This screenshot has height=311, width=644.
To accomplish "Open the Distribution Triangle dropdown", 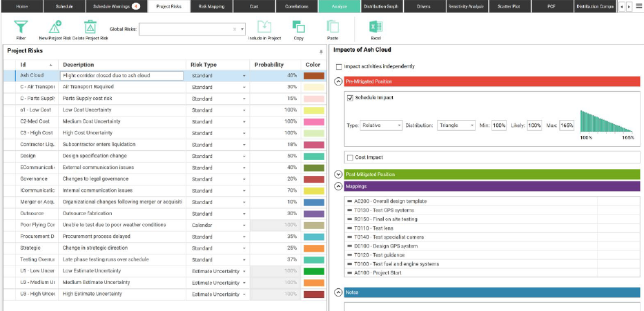I will point(456,126).
